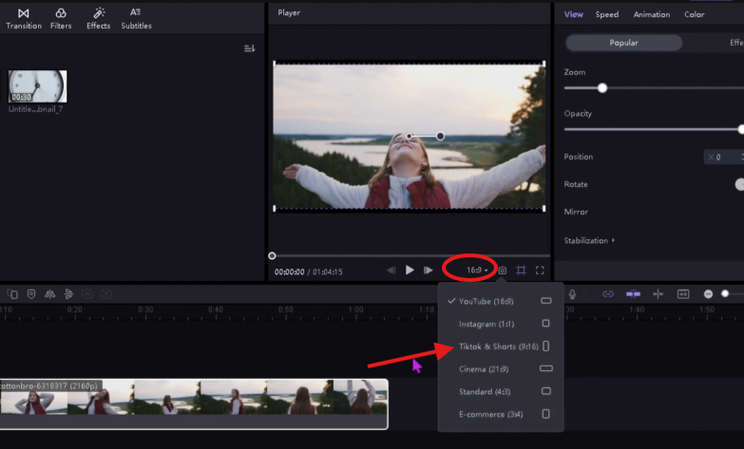
Task: Click the marker icon in the timeline toolbar
Action: (31, 294)
